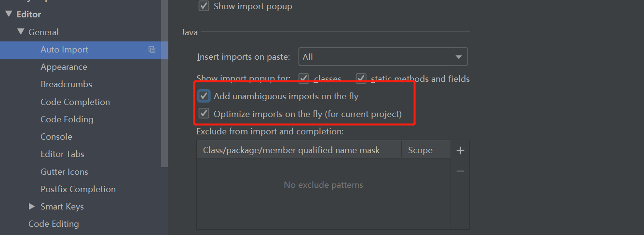Disable Optimize imports on the fly
Viewport: 644px width, 235px height.
pos(204,114)
